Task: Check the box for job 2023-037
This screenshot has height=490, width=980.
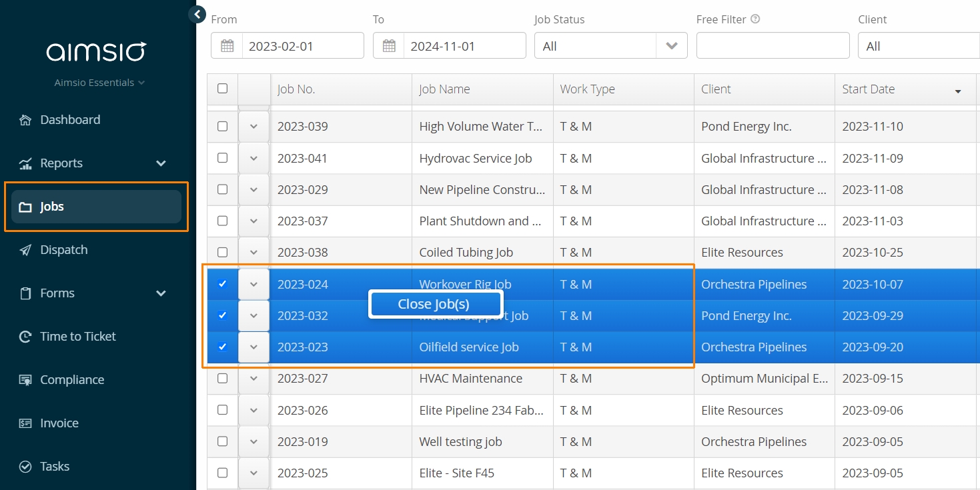Action: click(223, 221)
